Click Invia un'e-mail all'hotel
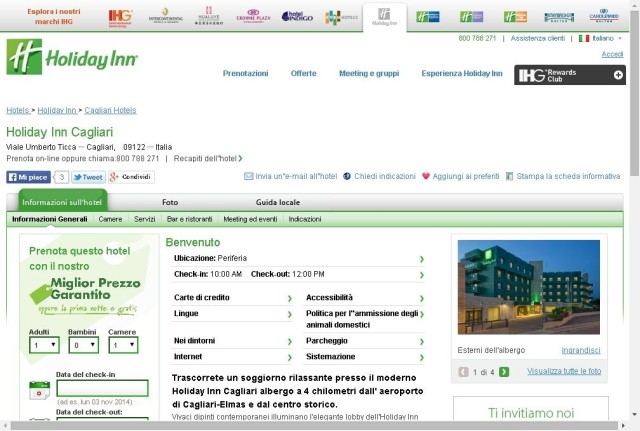This screenshot has width=640, height=431. 291,176
